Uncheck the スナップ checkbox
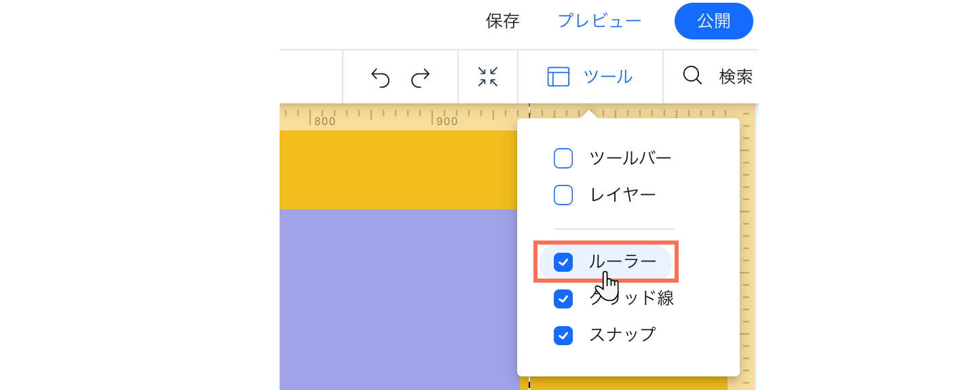Viewport: 980px width, 390px height. (563, 335)
